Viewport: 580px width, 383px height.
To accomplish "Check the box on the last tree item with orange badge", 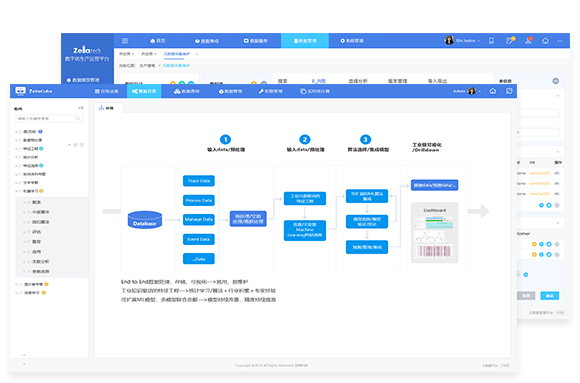I will coord(20,293).
